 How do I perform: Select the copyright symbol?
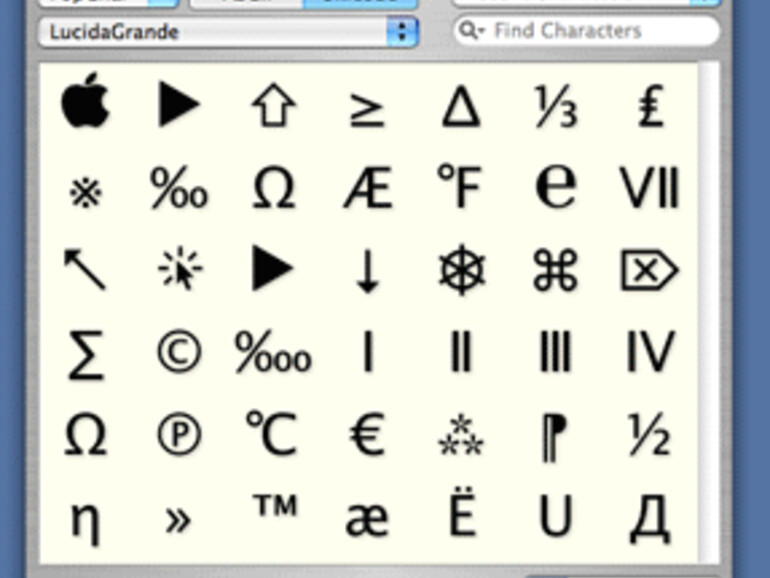[x=179, y=353]
